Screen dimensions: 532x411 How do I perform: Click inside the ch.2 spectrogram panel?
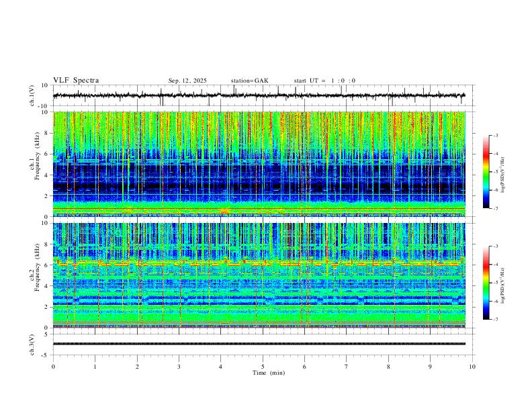(x=259, y=275)
